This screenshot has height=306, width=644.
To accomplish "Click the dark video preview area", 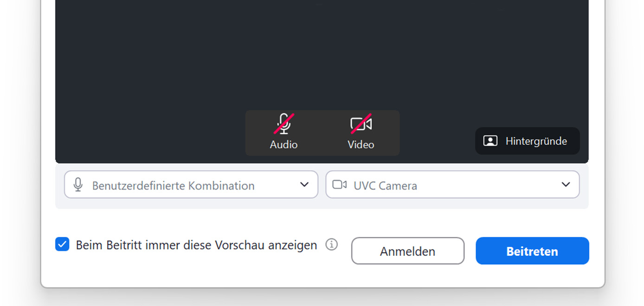I will (x=322, y=56).
